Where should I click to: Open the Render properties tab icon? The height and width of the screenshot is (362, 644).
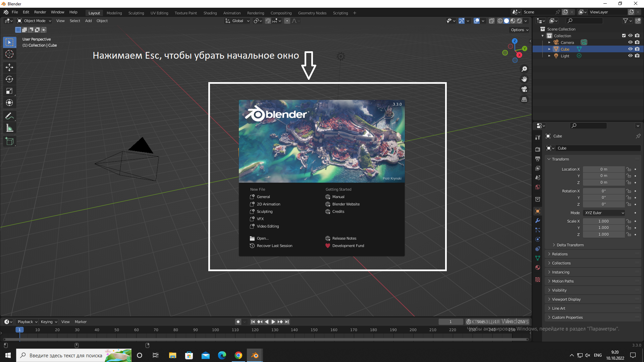click(538, 149)
